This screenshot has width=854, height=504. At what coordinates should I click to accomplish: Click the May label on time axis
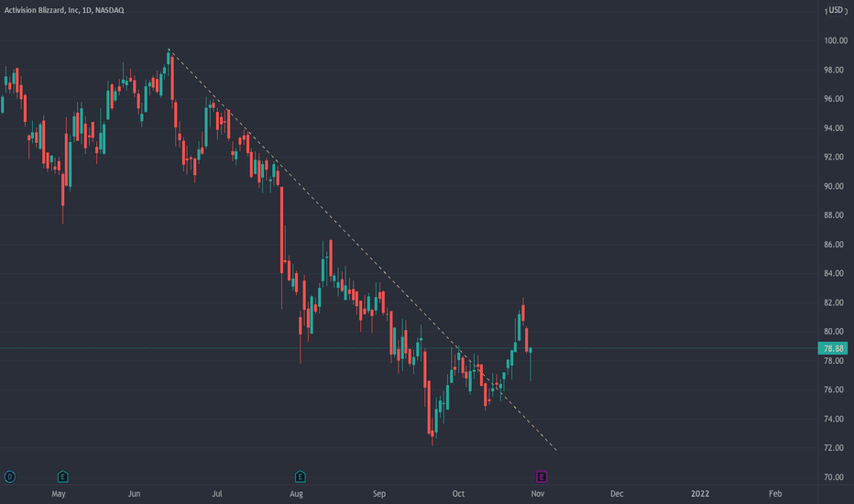(x=59, y=494)
